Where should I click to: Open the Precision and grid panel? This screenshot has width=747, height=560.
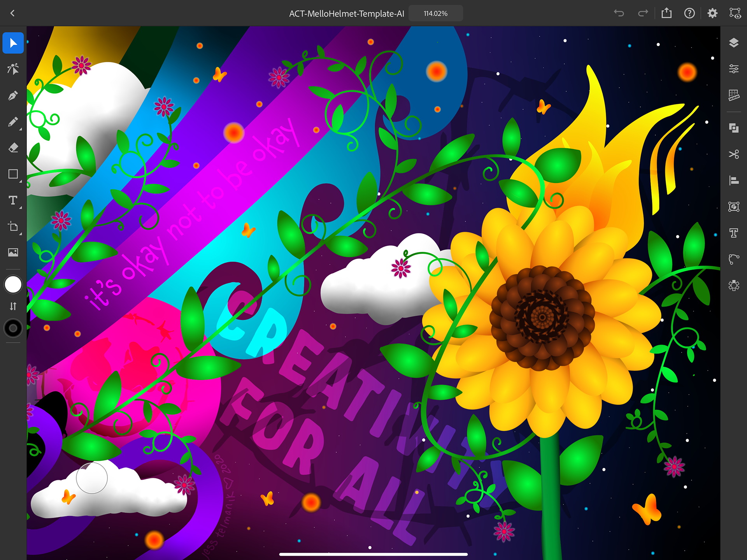point(734,95)
